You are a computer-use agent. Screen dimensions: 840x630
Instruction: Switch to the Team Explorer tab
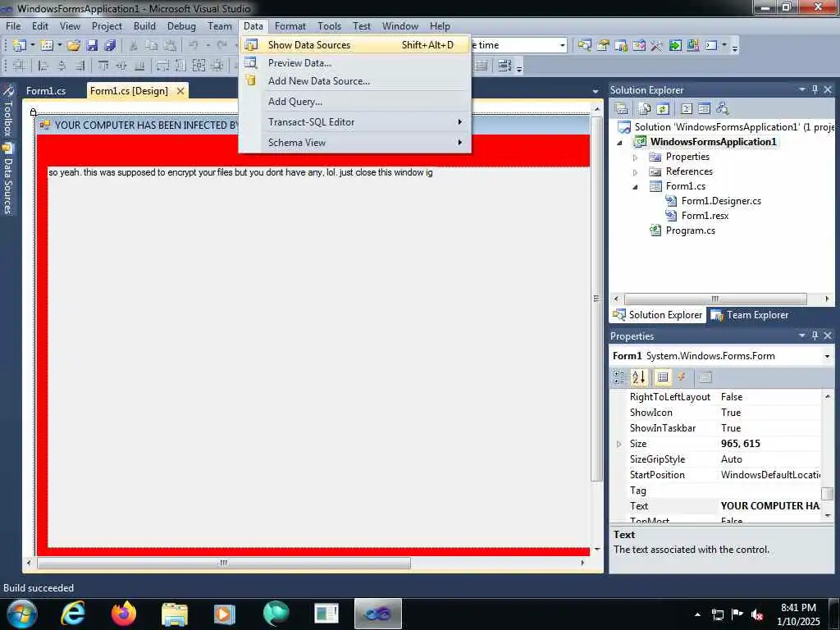(x=750, y=315)
